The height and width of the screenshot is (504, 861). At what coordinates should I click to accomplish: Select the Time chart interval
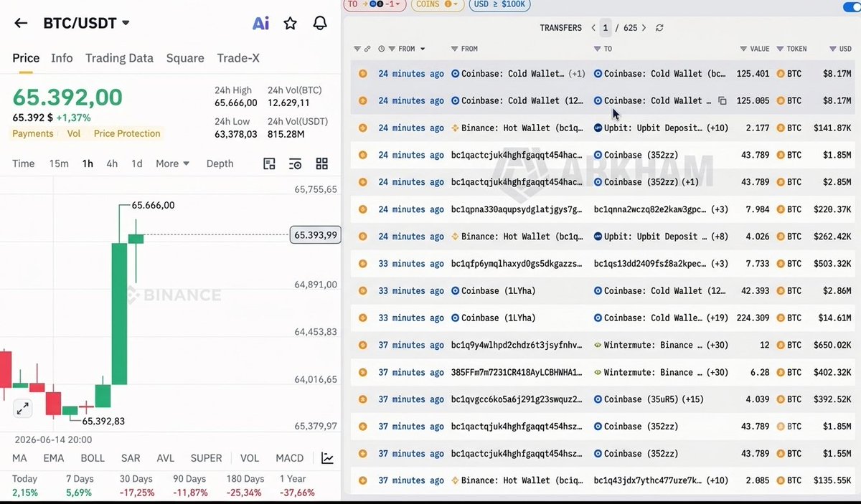click(24, 163)
